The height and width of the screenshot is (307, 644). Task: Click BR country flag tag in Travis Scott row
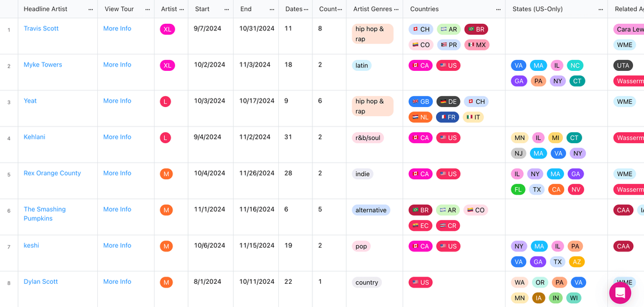[476, 29]
